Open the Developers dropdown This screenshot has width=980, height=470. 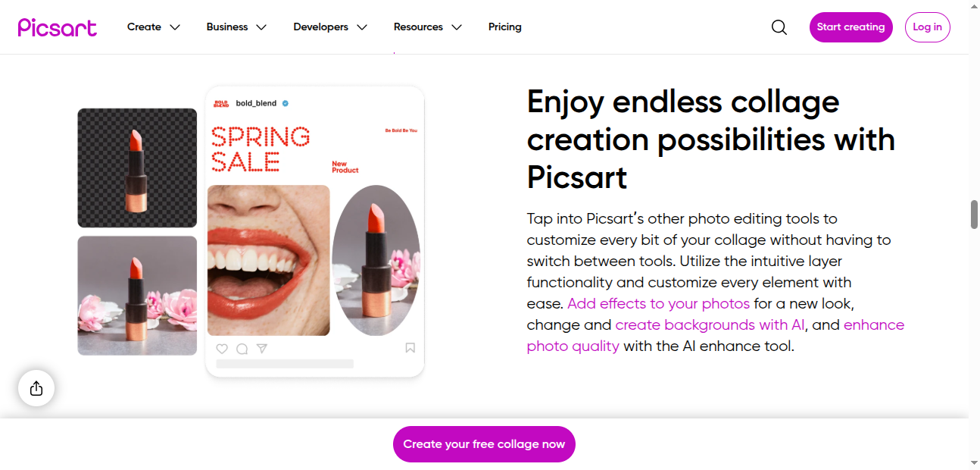330,27
